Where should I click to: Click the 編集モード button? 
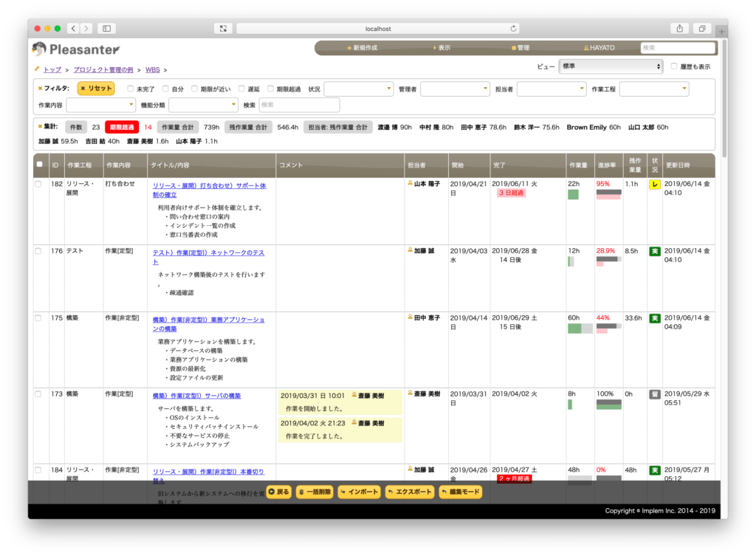click(x=461, y=492)
